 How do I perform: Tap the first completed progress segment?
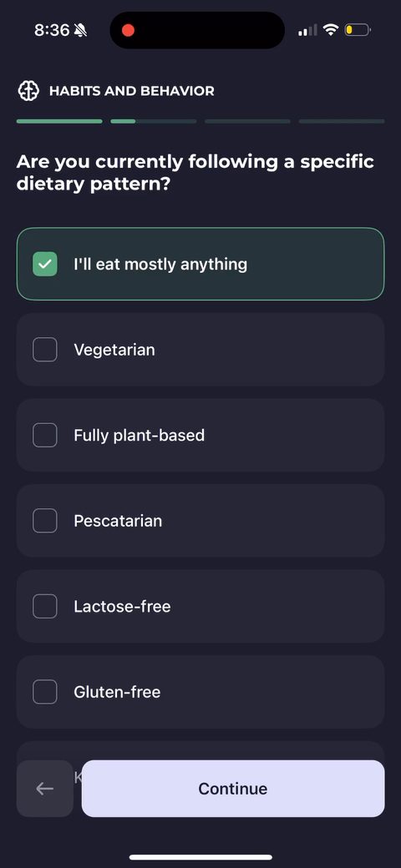(59, 121)
